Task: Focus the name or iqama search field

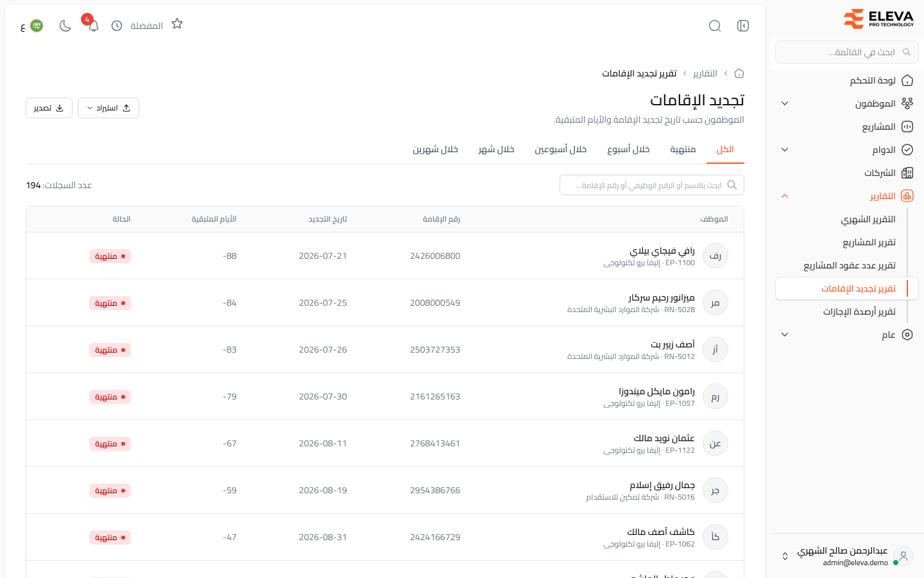Action: 652,185
